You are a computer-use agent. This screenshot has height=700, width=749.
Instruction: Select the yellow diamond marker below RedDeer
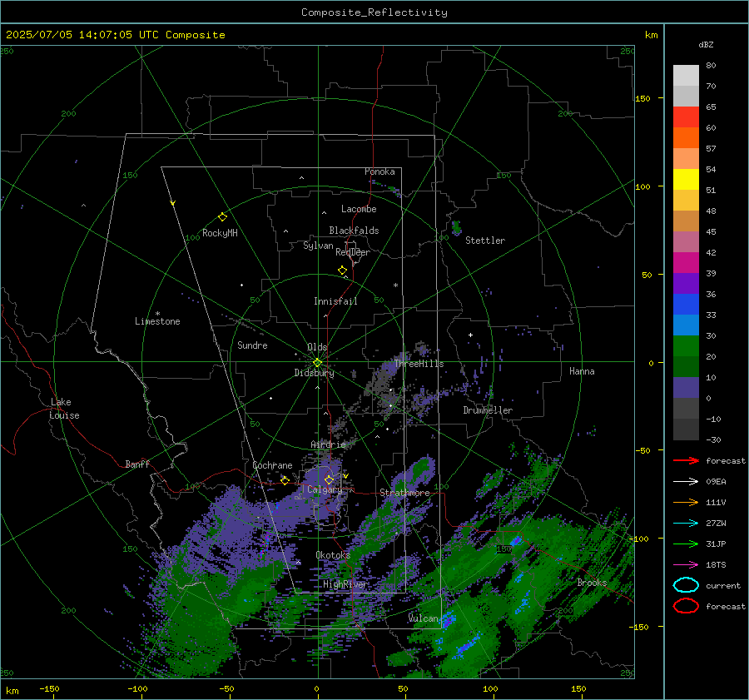pos(343,271)
